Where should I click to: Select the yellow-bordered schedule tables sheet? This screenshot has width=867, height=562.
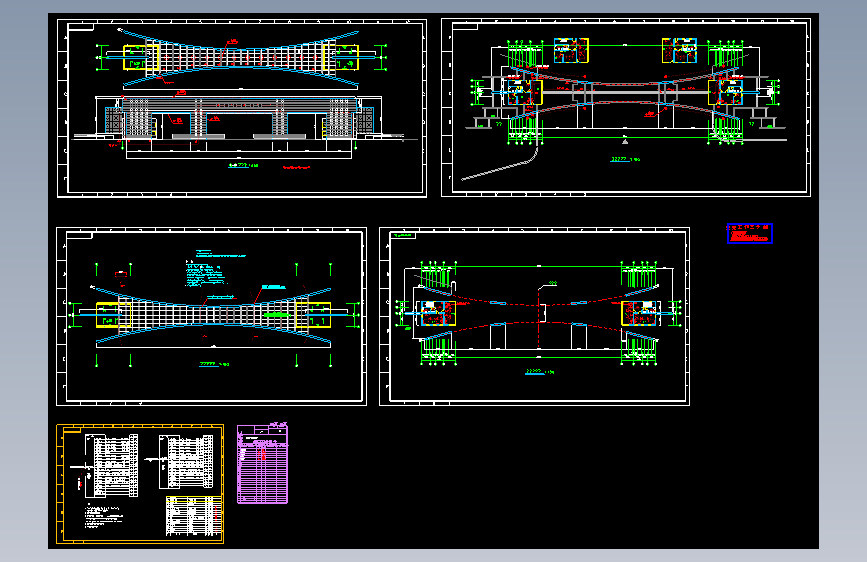pos(140,484)
